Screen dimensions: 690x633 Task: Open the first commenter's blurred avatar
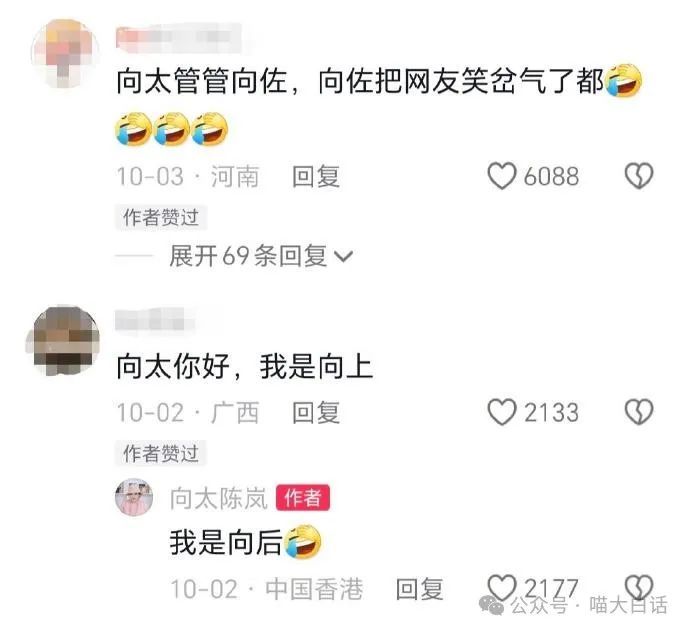pos(65,53)
